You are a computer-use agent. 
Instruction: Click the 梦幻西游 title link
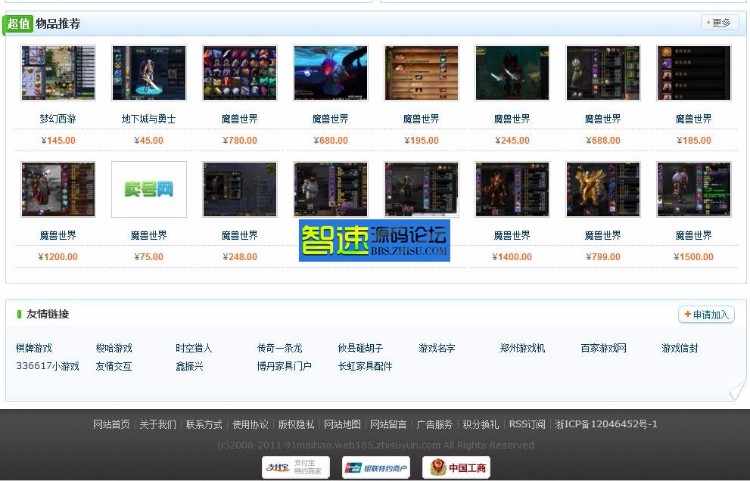pos(58,119)
